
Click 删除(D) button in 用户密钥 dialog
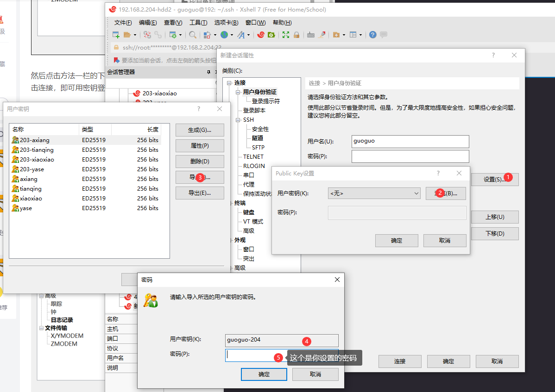(200, 162)
